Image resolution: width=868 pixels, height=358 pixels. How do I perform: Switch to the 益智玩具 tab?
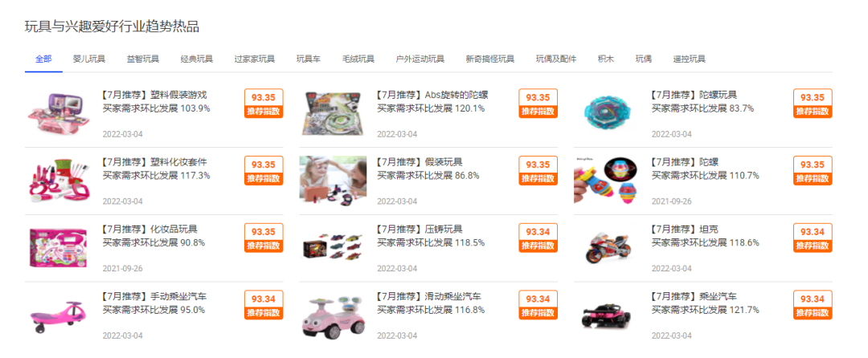[x=143, y=59]
